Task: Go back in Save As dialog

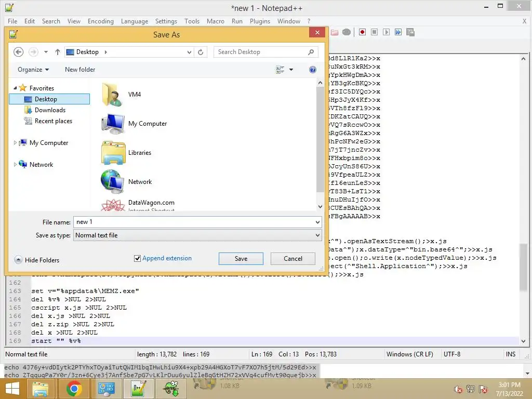Action: 18,52
